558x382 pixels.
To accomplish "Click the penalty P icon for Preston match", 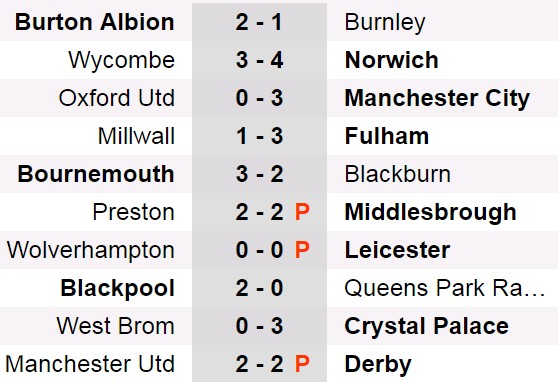I will click(x=302, y=212).
